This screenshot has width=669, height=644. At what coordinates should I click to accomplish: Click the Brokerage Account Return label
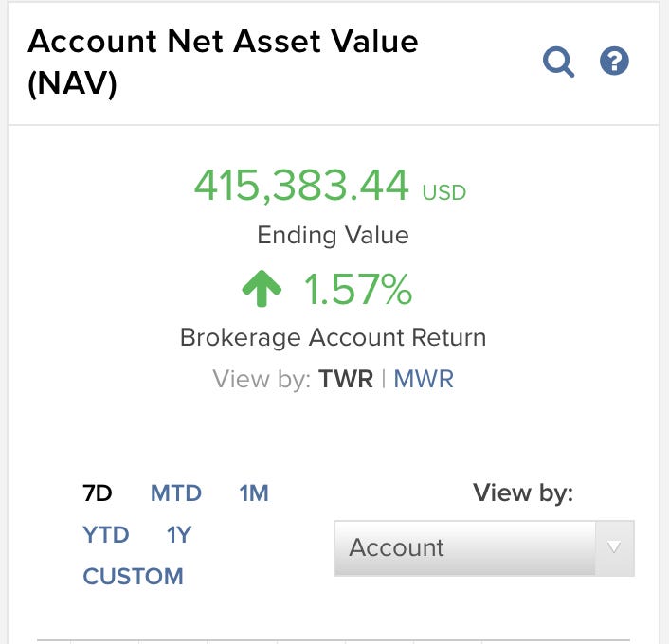(333, 338)
